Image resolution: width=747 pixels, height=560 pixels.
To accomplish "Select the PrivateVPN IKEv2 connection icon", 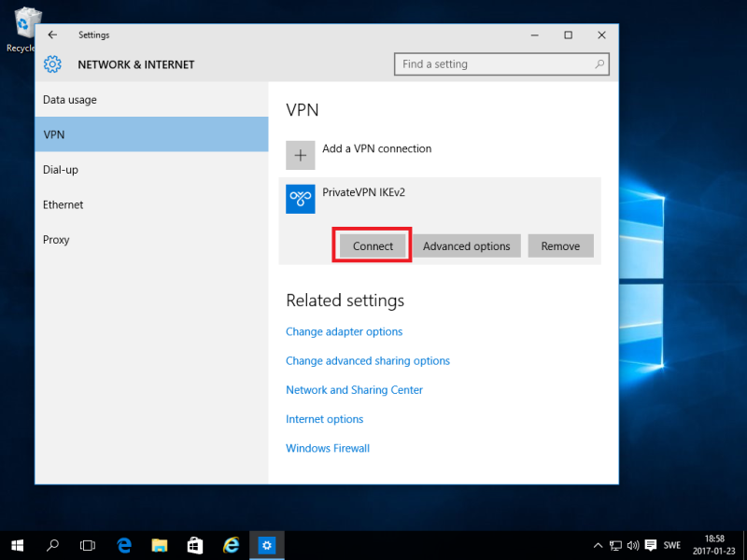I will click(300, 198).
